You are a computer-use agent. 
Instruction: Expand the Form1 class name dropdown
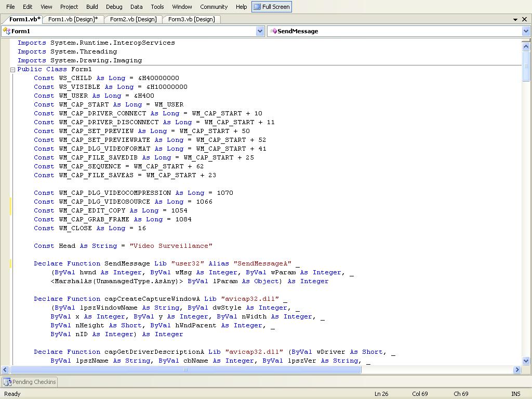(x=260, y=31)
